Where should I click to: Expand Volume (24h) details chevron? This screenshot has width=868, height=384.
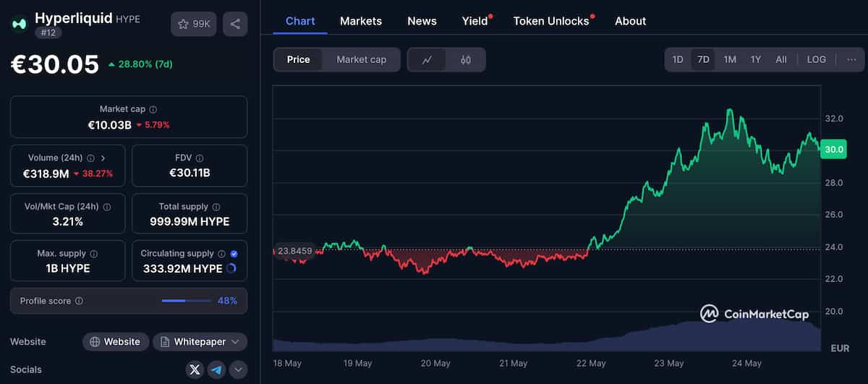click(x=103, y=158)
